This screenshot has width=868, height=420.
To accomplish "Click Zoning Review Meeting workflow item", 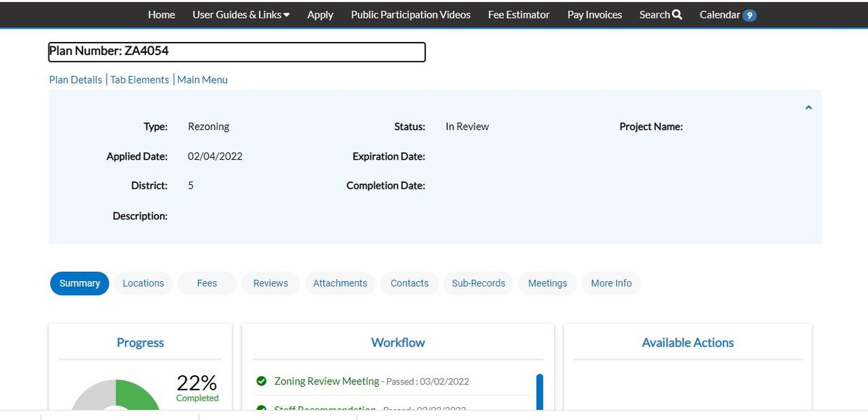I will [x=327, y=381].
